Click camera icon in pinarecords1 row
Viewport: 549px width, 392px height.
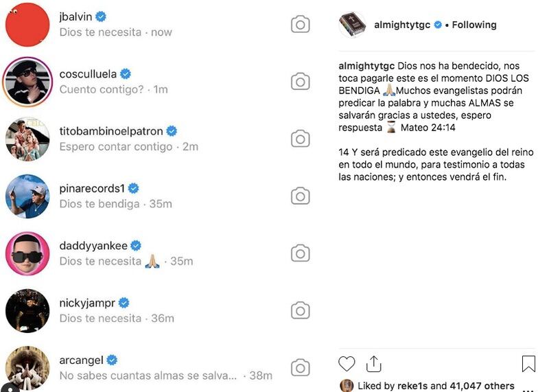(x=300, y=196)
